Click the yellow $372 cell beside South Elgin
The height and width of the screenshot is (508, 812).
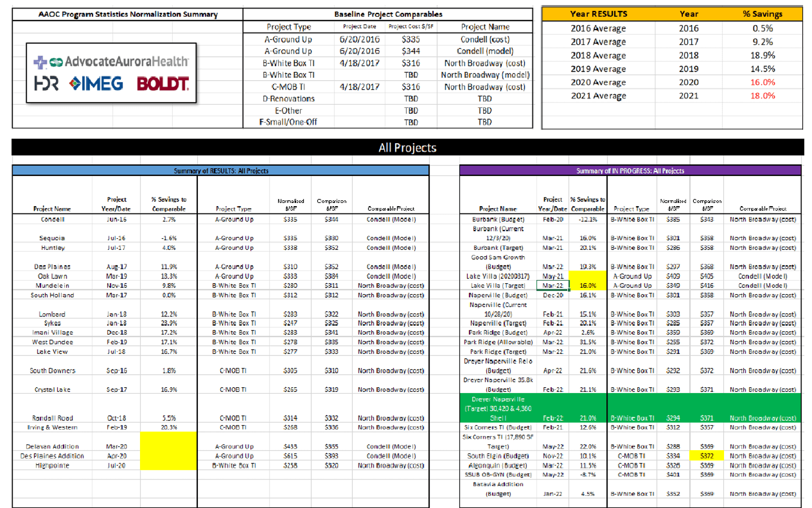[706, 455]
